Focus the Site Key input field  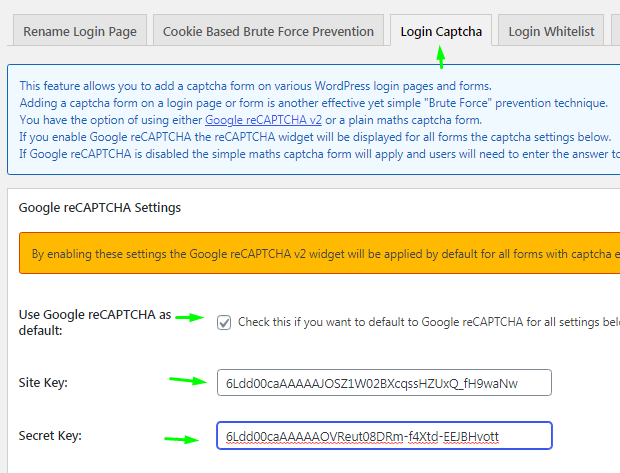(383, 382)
